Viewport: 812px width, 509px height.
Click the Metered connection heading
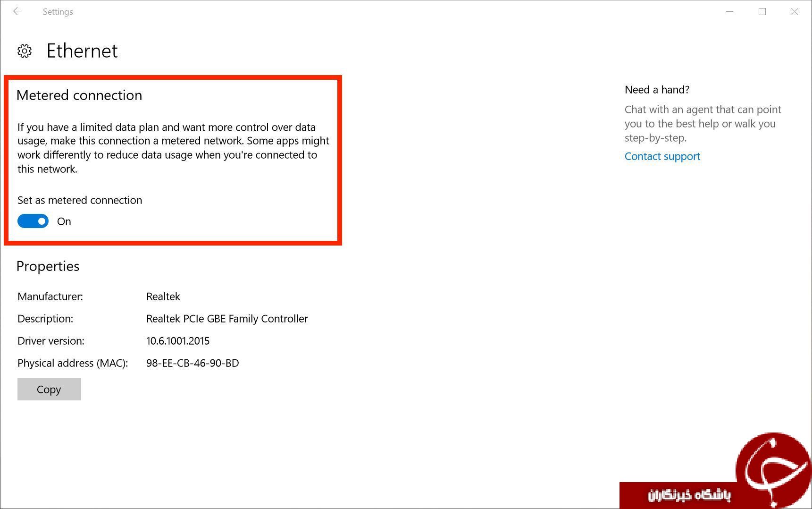79,95
